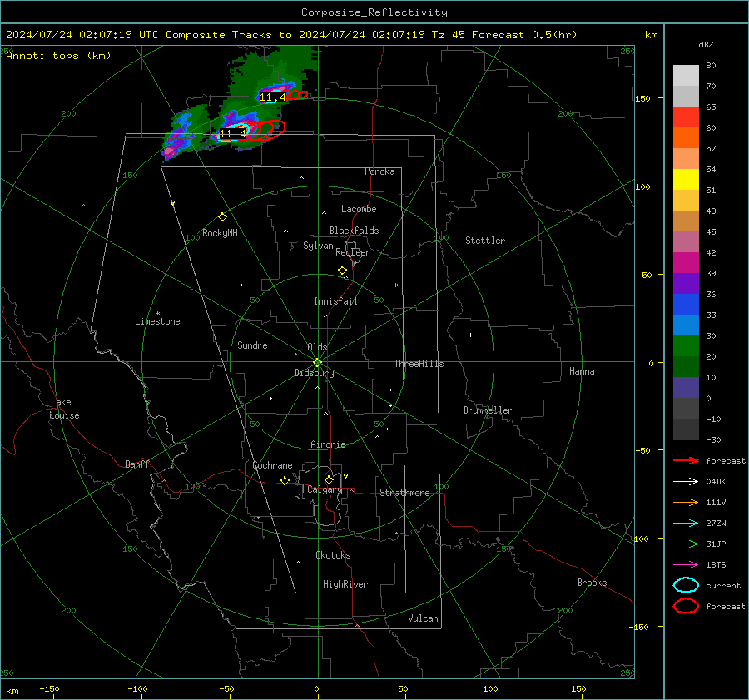
Task: Choose the magenta 18TS arrow legend entry
Action: [686, 565]
